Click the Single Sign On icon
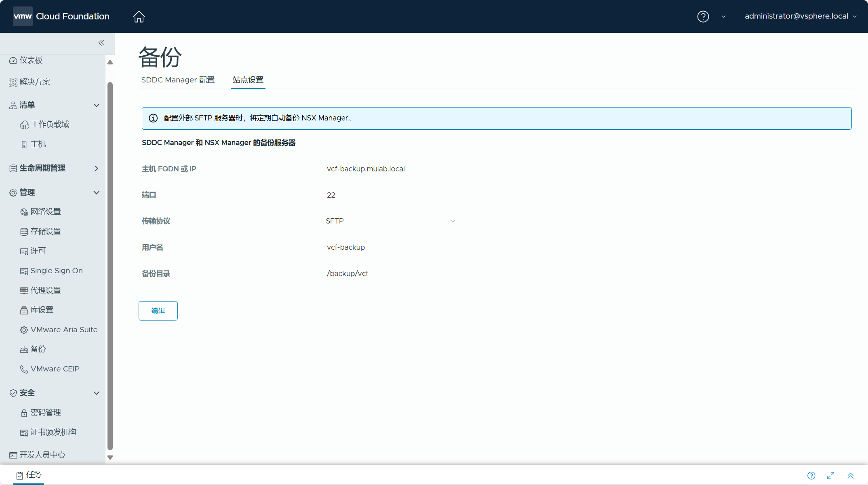Screen dimensions: 868x485 (x=24, y=271)
